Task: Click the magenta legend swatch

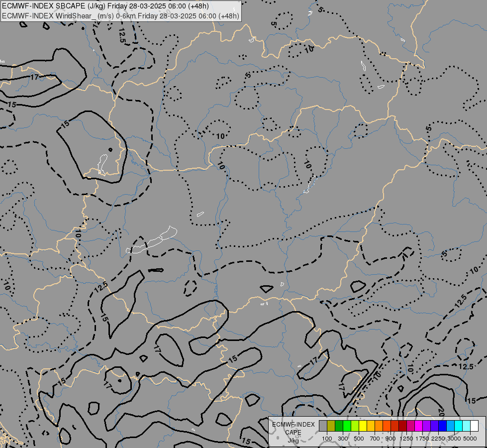Action: tap(419, 426)
